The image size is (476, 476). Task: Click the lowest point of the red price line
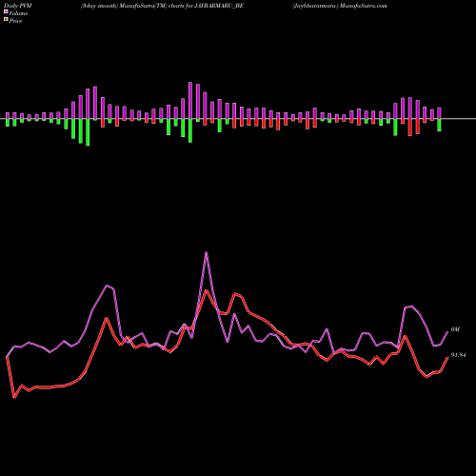(14, 397)
